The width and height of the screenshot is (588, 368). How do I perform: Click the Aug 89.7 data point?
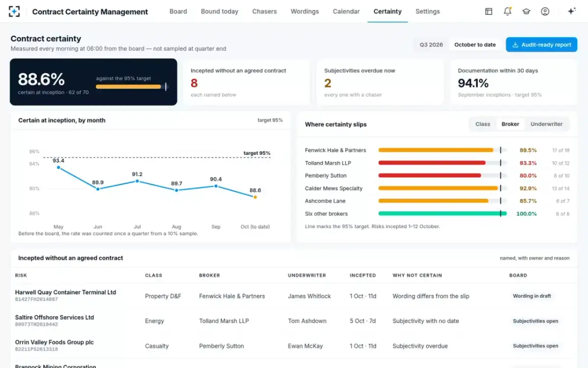point(176,190)
